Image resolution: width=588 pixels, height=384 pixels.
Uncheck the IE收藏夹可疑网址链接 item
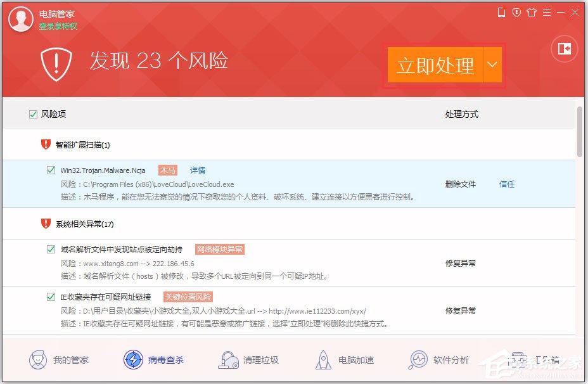51,296
